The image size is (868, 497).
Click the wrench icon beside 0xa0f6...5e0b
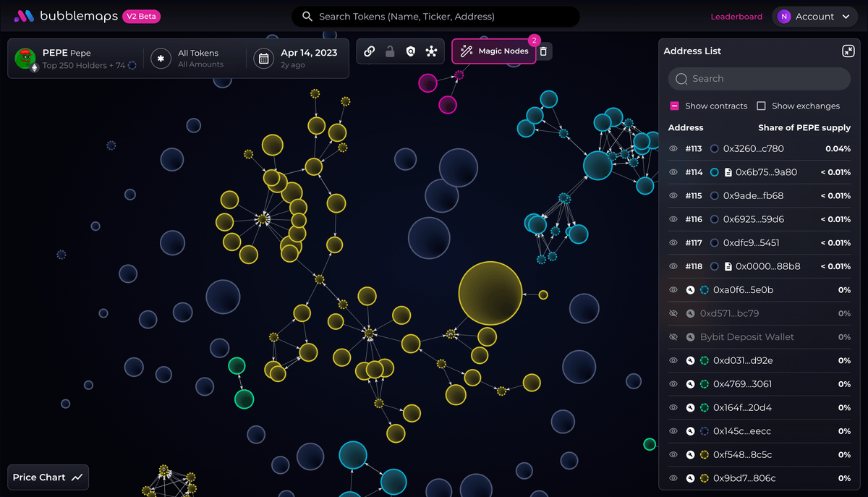691,290
